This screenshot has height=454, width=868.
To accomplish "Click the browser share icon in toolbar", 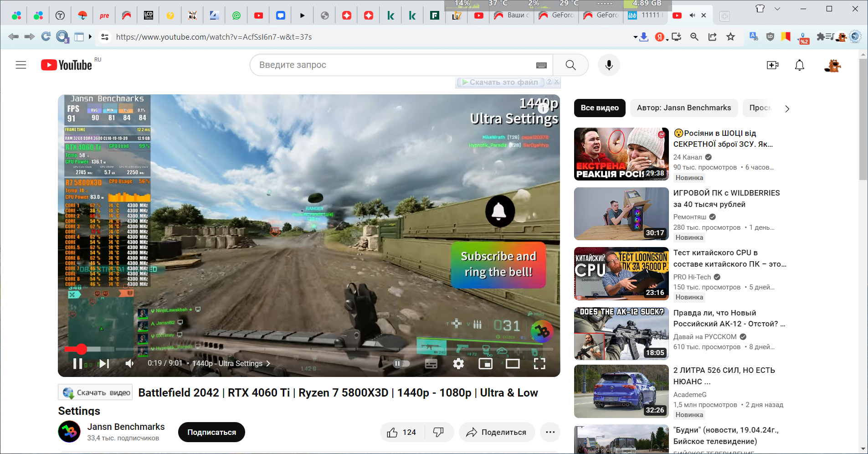I will [x=712, y=37].
